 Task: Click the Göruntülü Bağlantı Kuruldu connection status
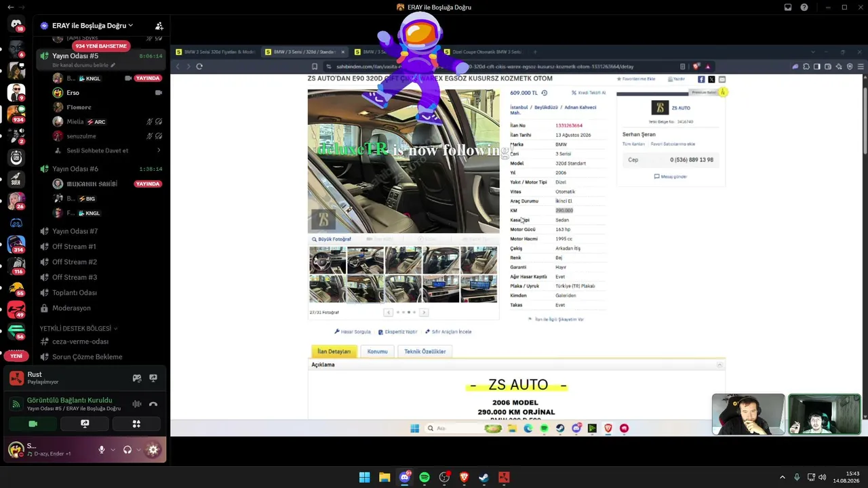tap(69, 401)
